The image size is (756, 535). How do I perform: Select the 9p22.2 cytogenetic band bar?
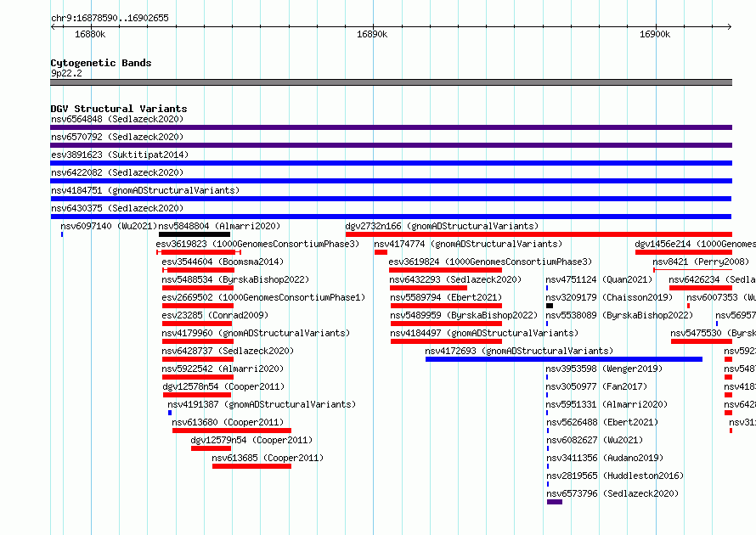tap(391, 82)
